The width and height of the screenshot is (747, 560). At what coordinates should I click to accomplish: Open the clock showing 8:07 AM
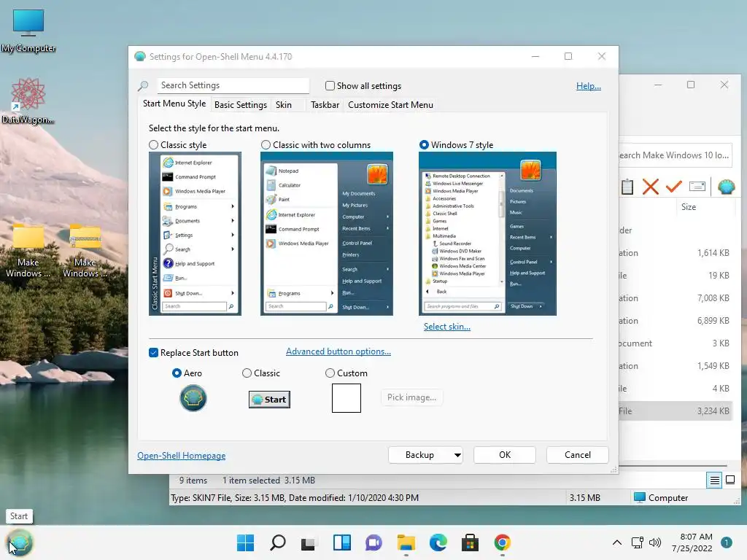(x=692, y=542)
